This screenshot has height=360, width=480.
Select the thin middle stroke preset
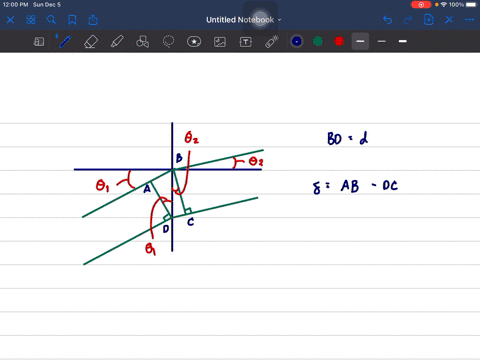click(382, 41)
